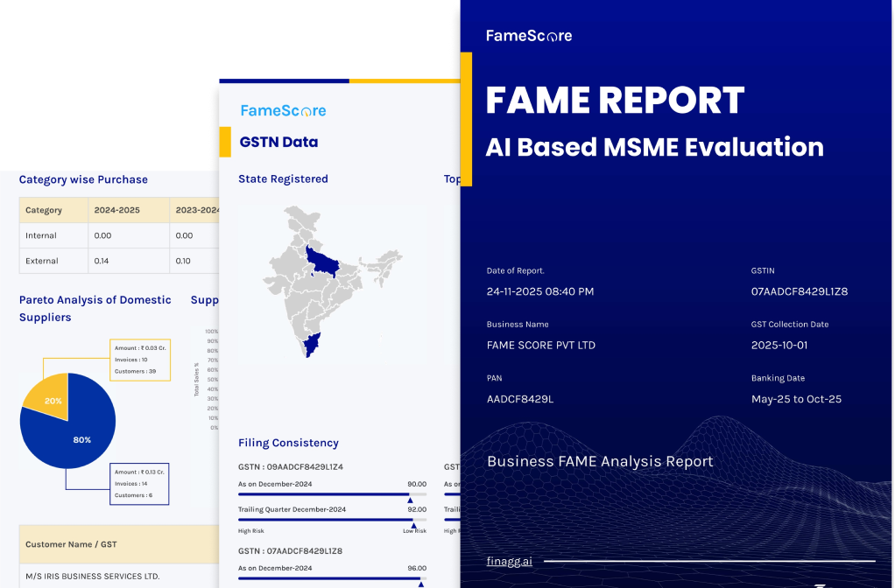Click the Low Risk label under 09AADCF8429L1Z4
Viewport: 895px width, 588px height.
414,531
